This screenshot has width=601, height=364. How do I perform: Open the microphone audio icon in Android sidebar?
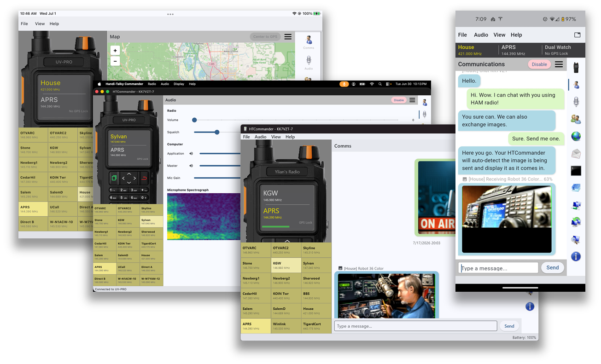point(576,102)
